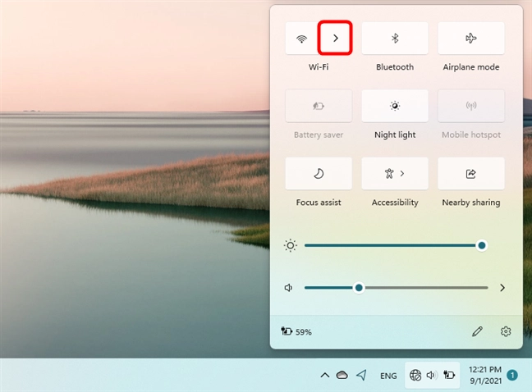Click the taskbar battery icon

tap(449, 375)
